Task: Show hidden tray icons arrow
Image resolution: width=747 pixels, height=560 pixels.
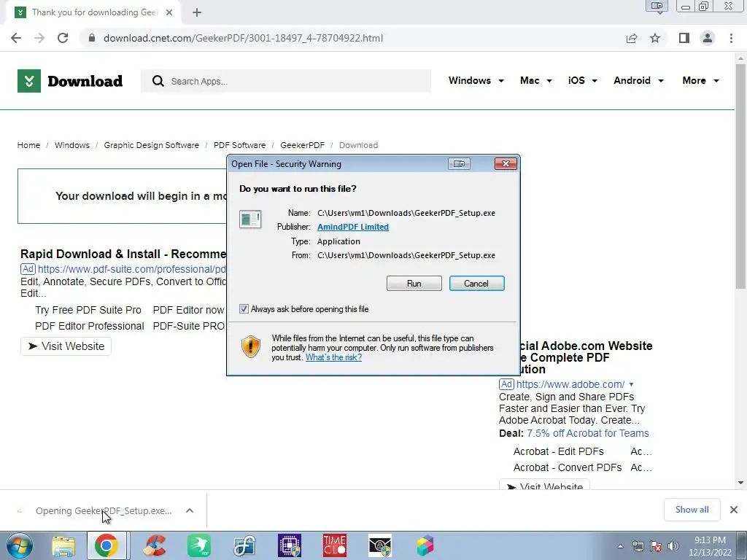Action: pyautogui.click(x=620, y=545)
